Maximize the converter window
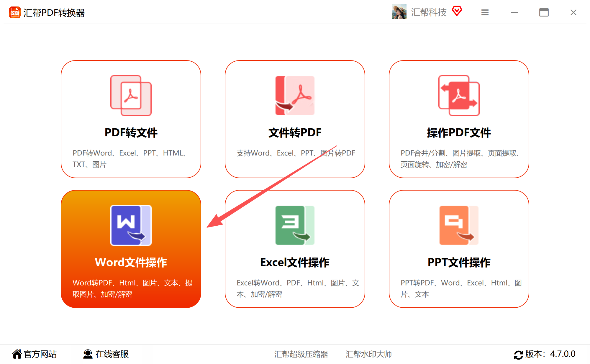Screen dimensions: 590x364 544,12
